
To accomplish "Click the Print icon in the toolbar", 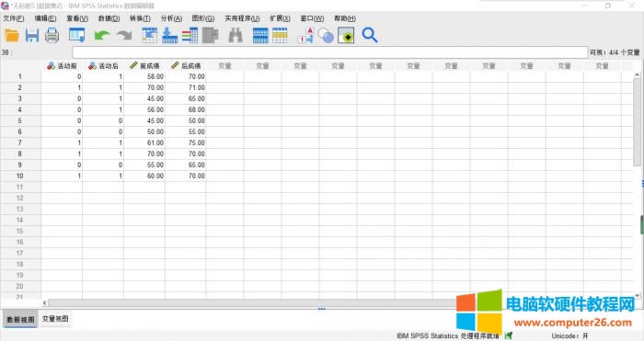I will (52, 35).
